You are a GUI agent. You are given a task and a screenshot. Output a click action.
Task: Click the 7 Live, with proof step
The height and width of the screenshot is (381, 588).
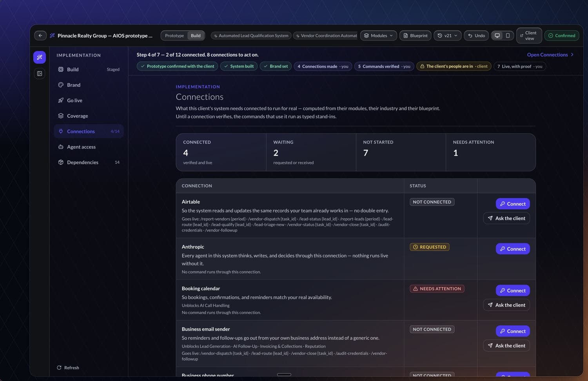tap(520, 66)
